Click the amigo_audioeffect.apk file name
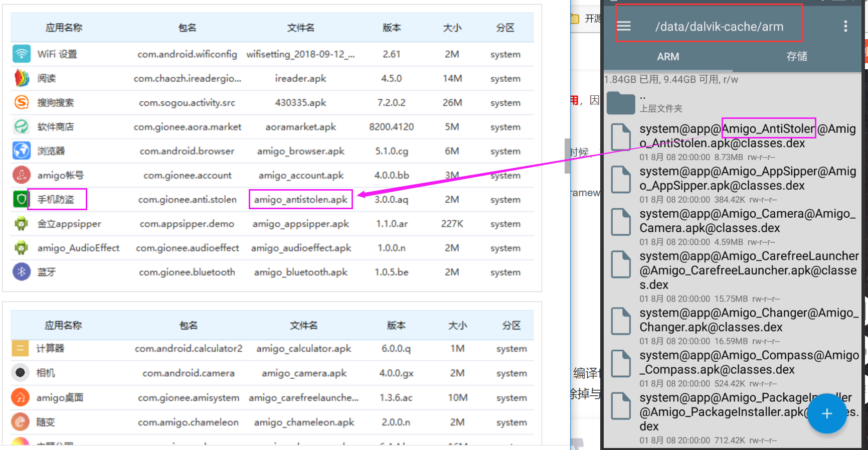 pyautogui.click(x=300, y=248)
